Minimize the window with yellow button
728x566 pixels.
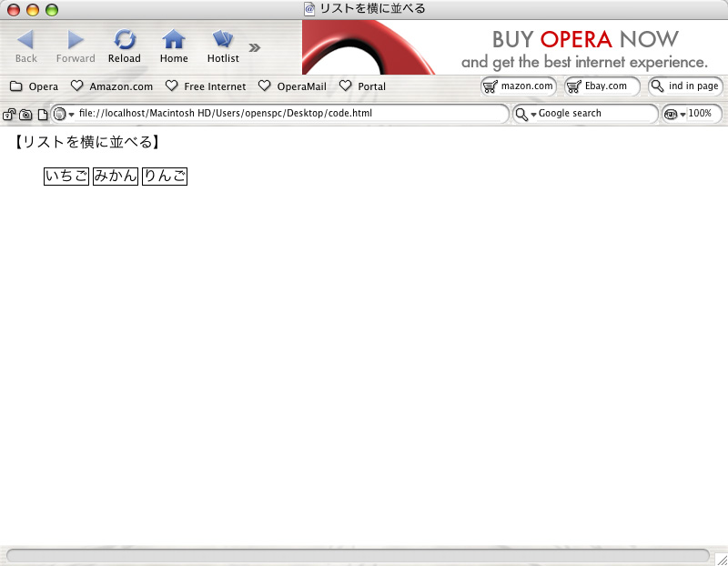pos(33,10)
